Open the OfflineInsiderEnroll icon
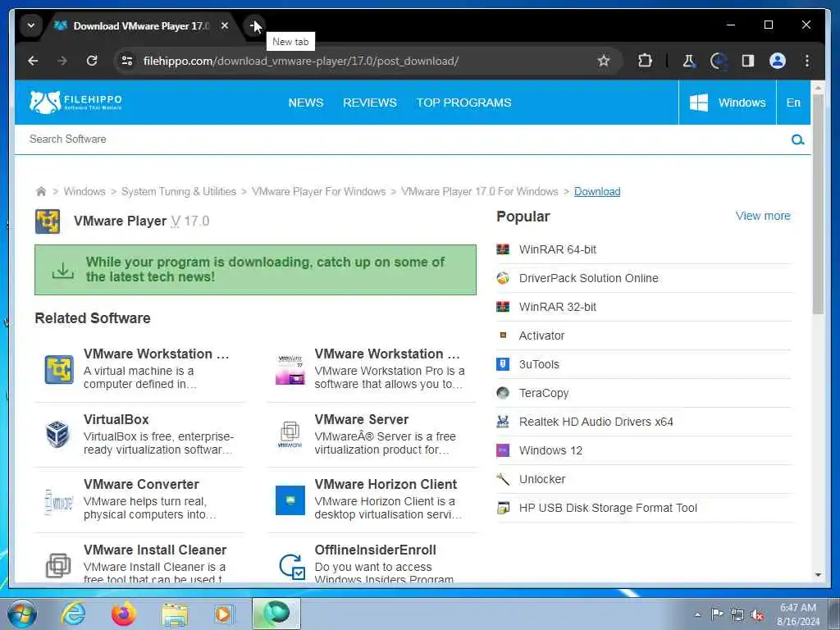The image size is (840, 630). click(292, 566)
